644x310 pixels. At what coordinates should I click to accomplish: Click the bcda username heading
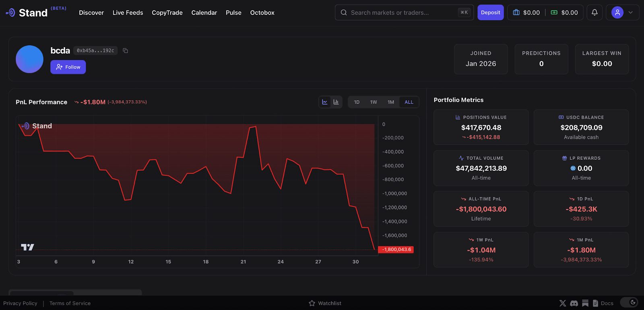click(x=60, y=50)
